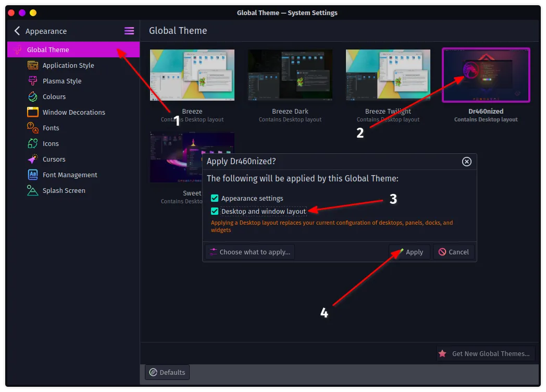The image size is (546, 392).
Task: Click the Cursors pointer icon
Action: (x=33, y=159)
